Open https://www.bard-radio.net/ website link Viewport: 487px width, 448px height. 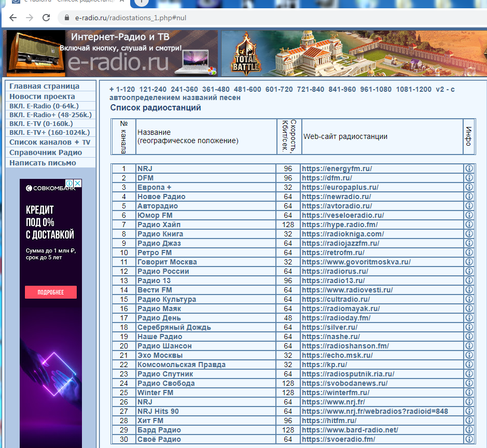(x=350, y=430)
